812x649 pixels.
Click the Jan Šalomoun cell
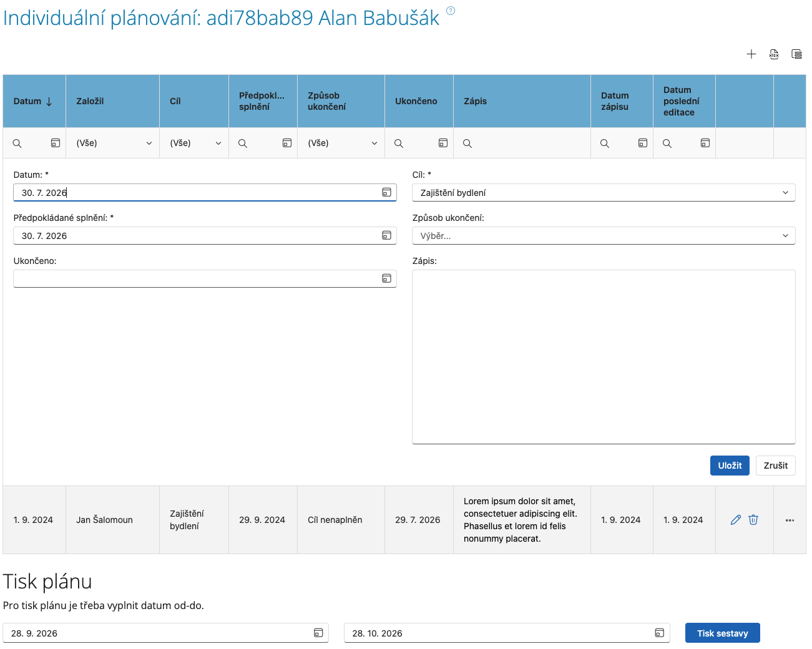coord(113,520)
